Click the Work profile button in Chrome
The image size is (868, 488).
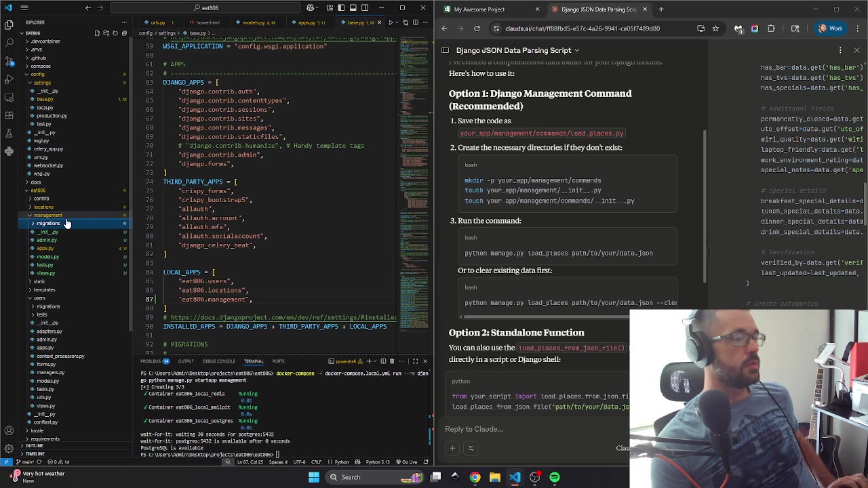pyautogui.click(x=830, y=28)
